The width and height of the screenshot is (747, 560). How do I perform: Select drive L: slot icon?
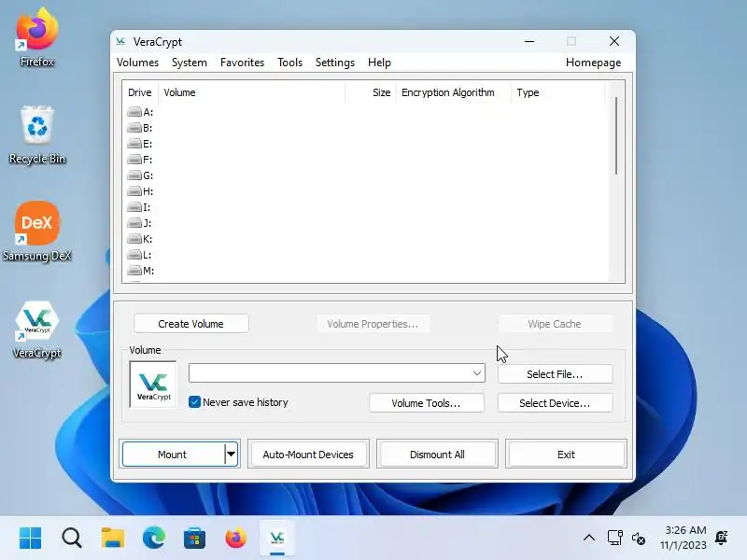click(134, 255)
